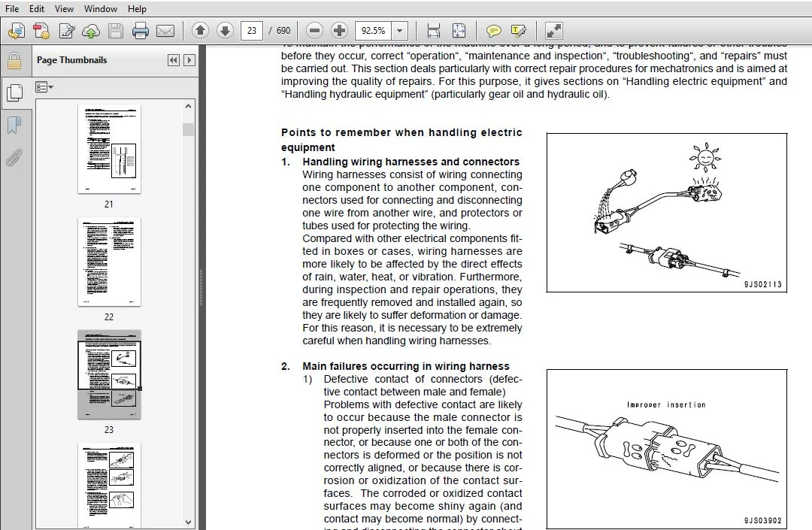The height and width of the screenshot is (530, 812).
Task: Open the File menu
Action: coord(12,9)
